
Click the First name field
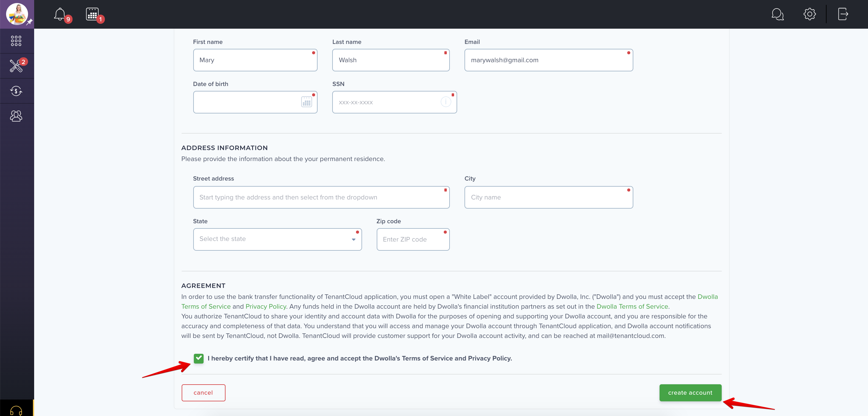pos(255,60)
